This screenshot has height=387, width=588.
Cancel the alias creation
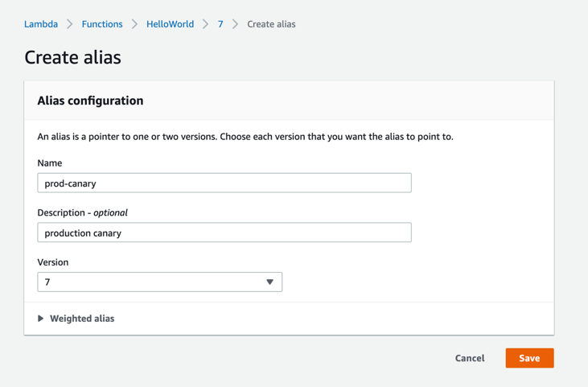tap(470, 358)
